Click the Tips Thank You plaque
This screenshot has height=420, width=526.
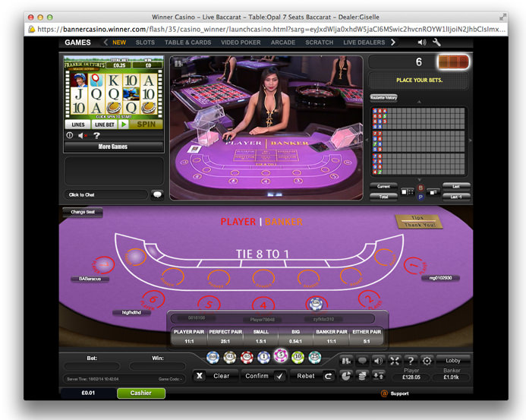[419, 221]
